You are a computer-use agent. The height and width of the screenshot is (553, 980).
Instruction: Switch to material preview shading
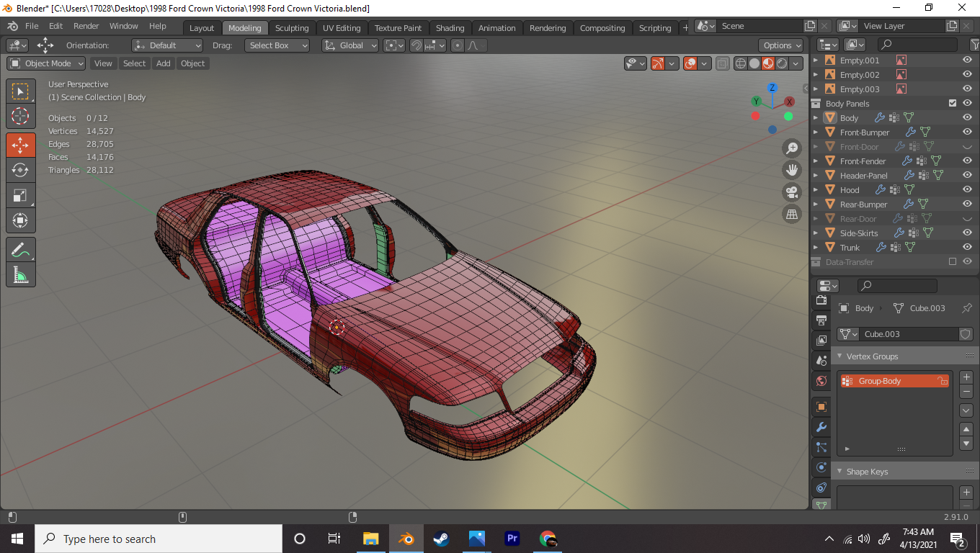(768, 63)
